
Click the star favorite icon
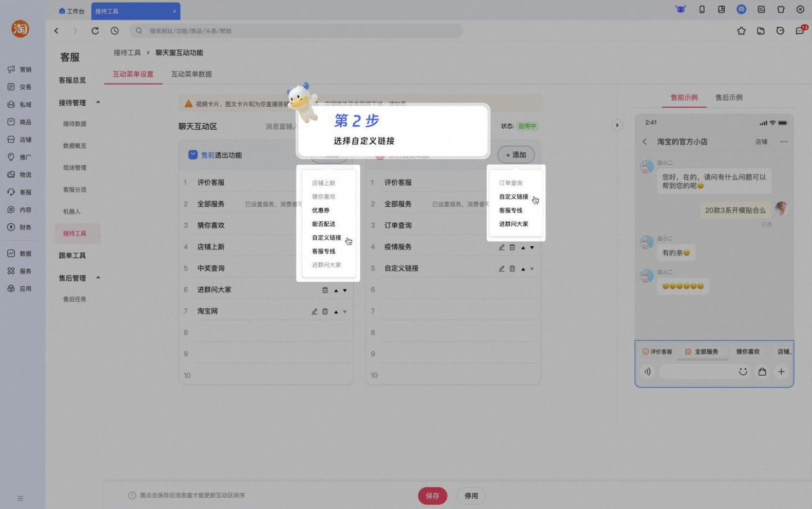tap(741, 31)
